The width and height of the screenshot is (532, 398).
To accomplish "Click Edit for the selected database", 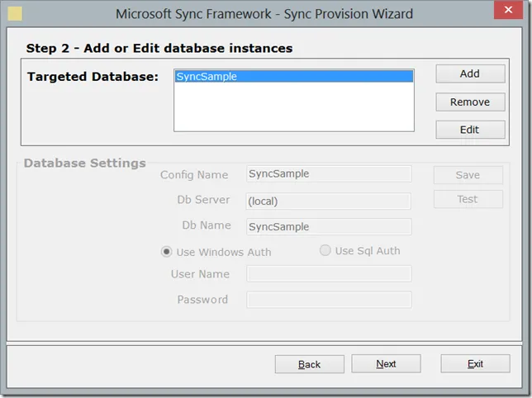I will click(469, 130).
